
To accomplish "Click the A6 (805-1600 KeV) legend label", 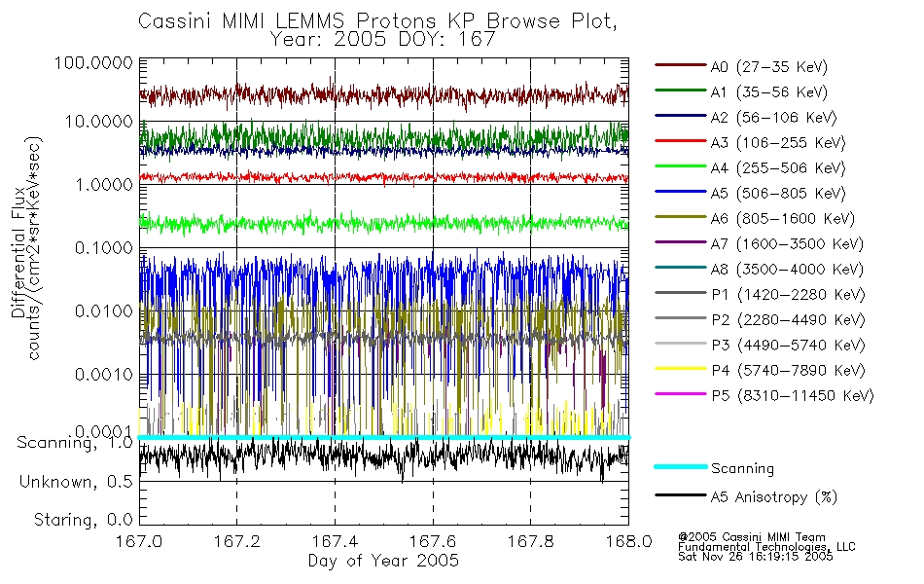I will pos(783,219).
